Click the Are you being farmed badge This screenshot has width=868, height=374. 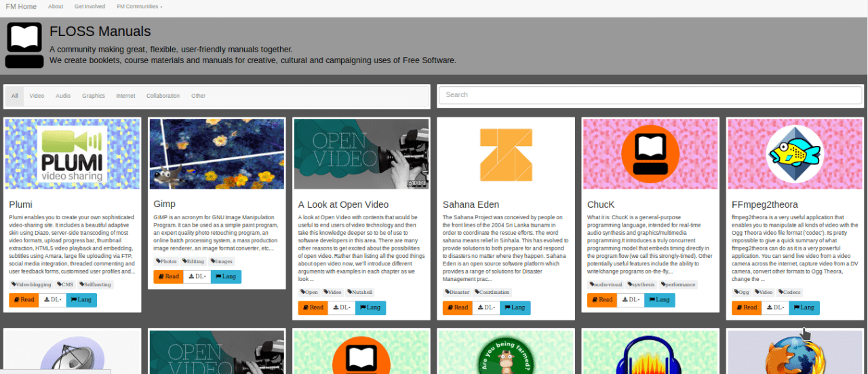[506, 355]
